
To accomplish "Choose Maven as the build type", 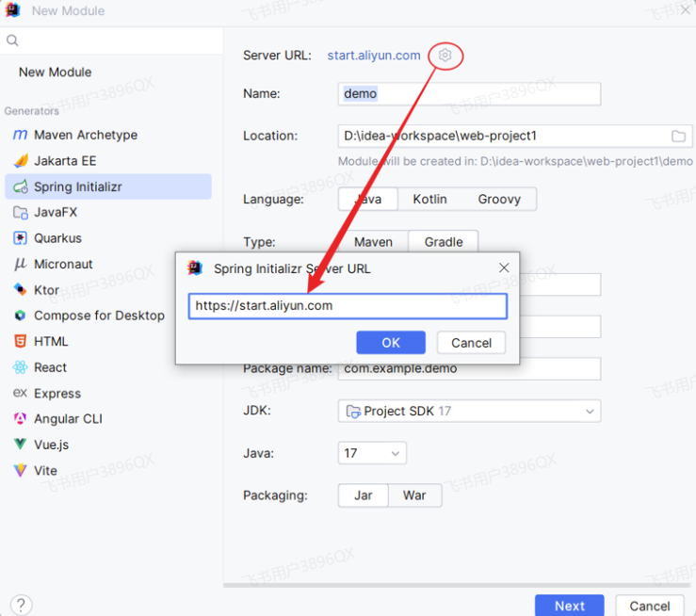I will [x=373, y=242].
